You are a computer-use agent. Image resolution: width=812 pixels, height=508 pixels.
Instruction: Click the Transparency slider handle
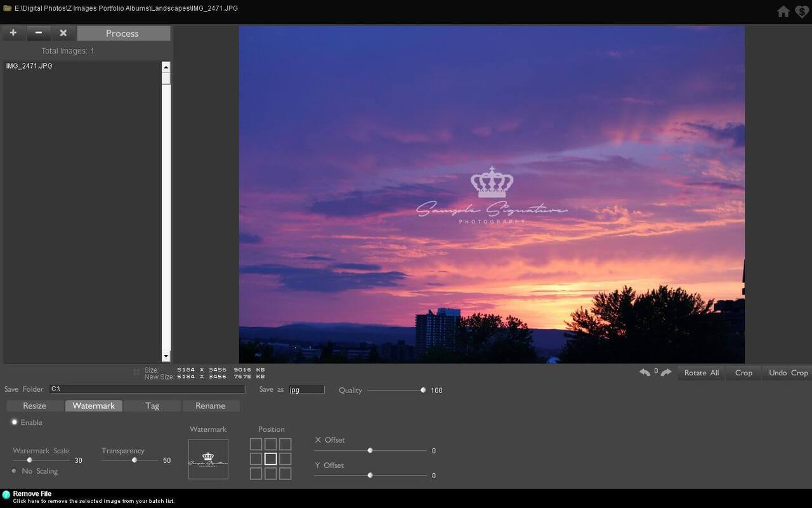tap(134, 460)
